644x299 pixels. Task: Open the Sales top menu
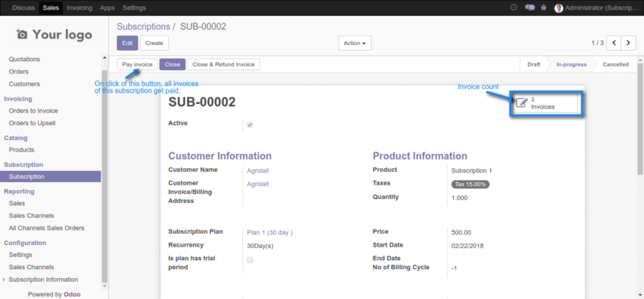click(x=51, y=8)
